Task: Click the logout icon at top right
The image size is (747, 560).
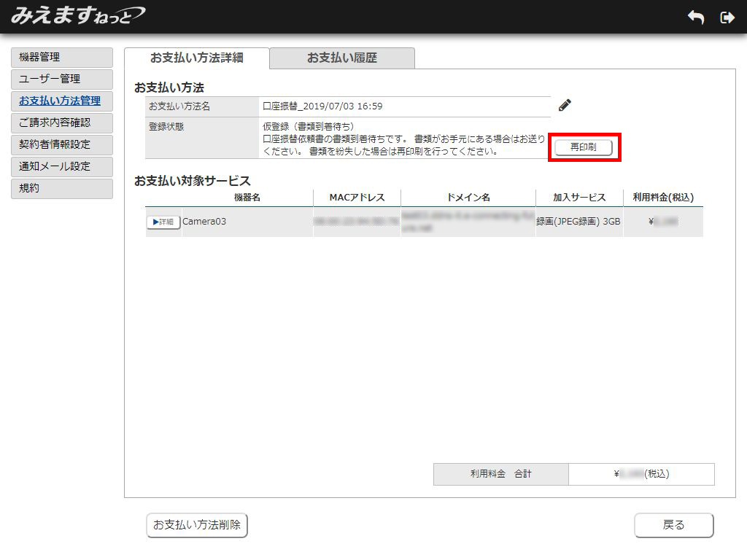Action: pos(727,17)
